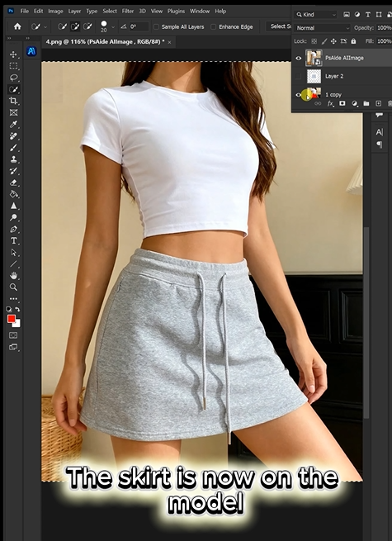Select the Eyedropper tool
Image resolution: width=392 pixels, height=541 pixels.
(x=13, y=124)
